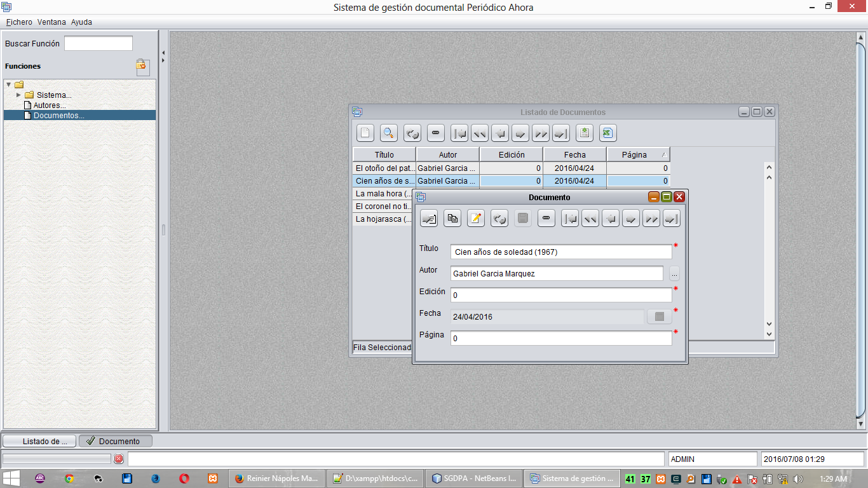This screenshot has width=868, height=488.
Task: Open the Ventana menu
Action: click(x=51, y=22)
